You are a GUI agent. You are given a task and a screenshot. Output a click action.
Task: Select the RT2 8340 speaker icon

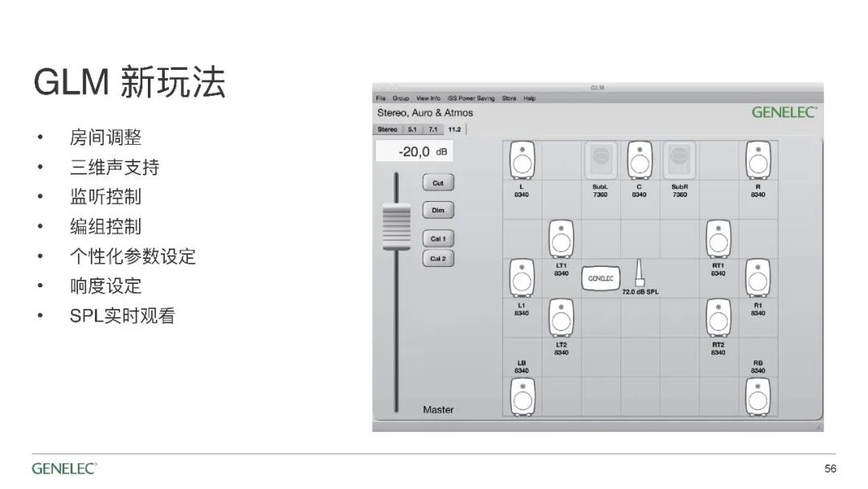point(719,318)
